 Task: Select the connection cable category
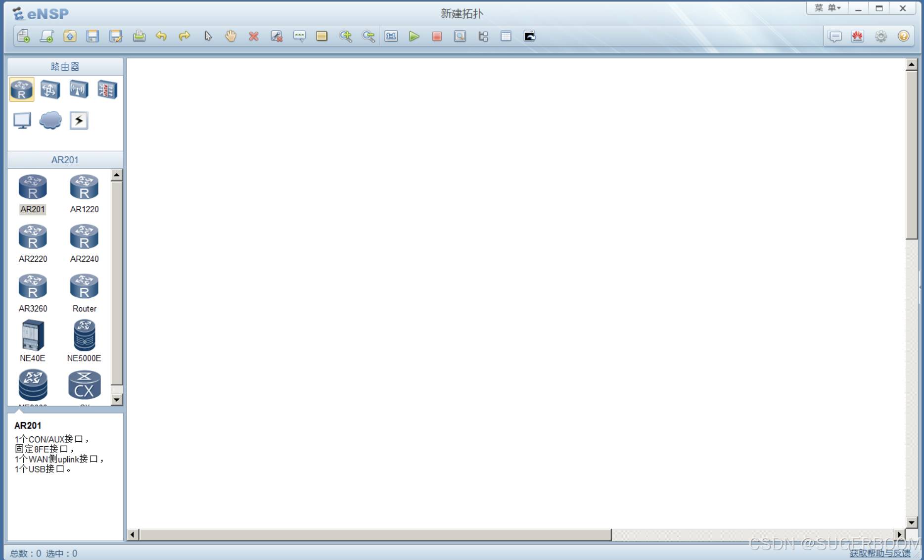coord(79,120)
